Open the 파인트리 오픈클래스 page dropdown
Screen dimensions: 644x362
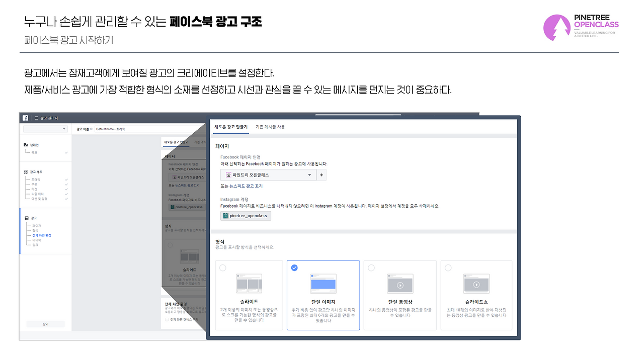268,174
